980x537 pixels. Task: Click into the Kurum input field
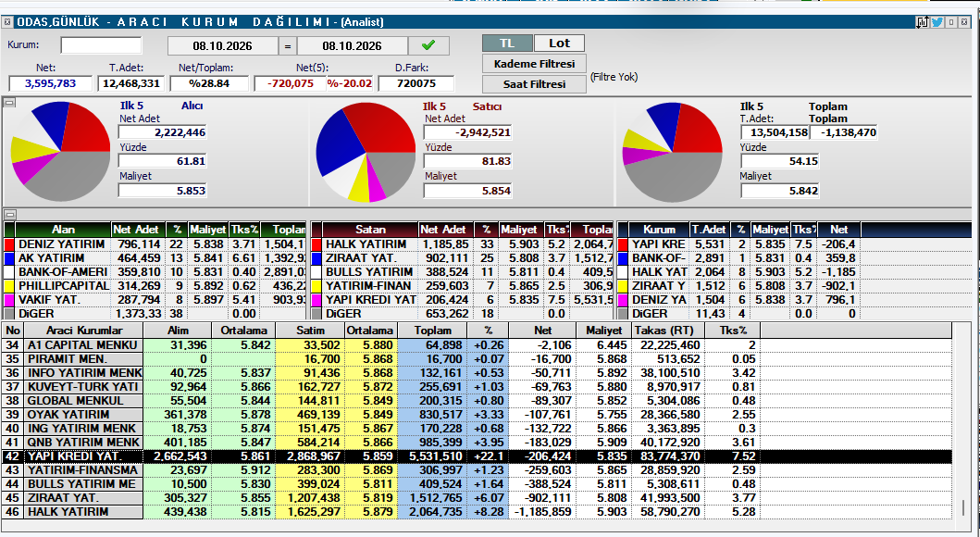tap(101, 45)
